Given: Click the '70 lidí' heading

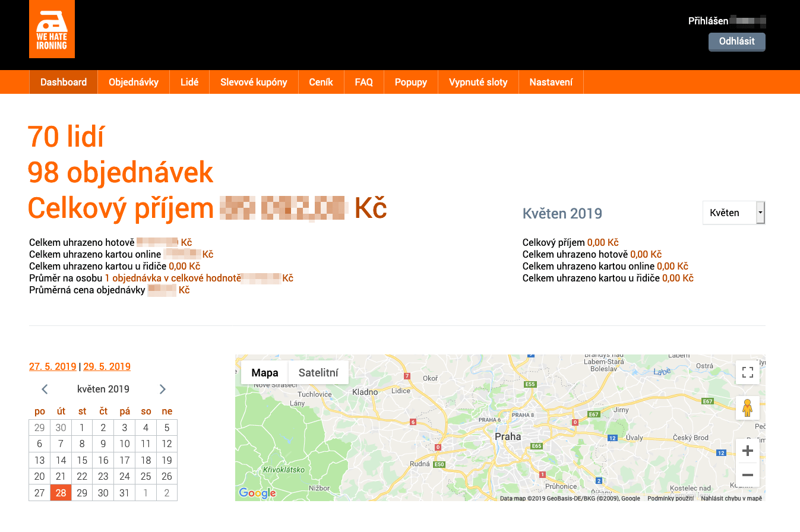Looking at the screenshot, I should click(x=66, y=137).
